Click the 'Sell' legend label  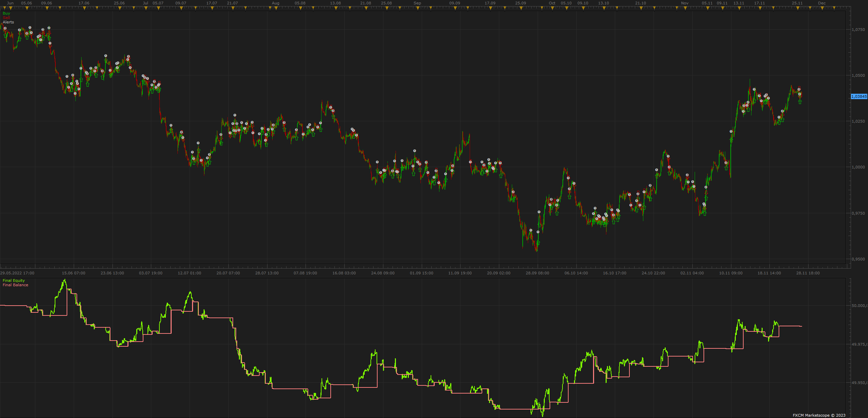click(x=6, y=18)
